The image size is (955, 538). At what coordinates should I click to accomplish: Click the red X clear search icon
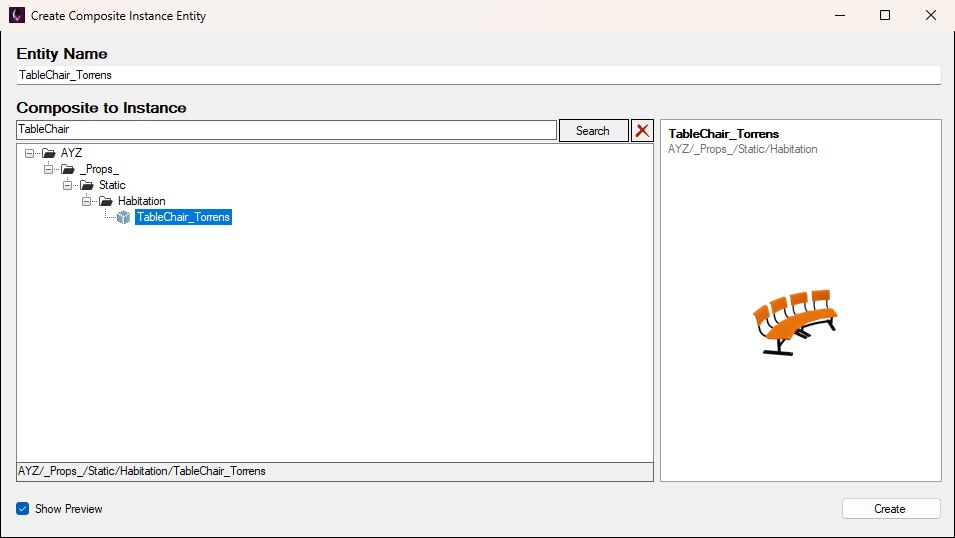(x=642, y=130)
